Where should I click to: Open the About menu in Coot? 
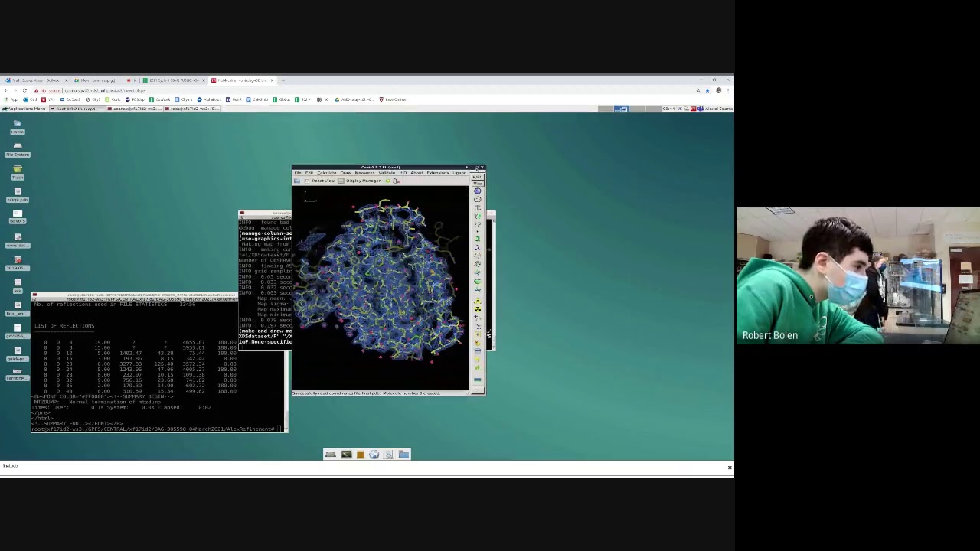pyautogui.click(x=416, y=173)
